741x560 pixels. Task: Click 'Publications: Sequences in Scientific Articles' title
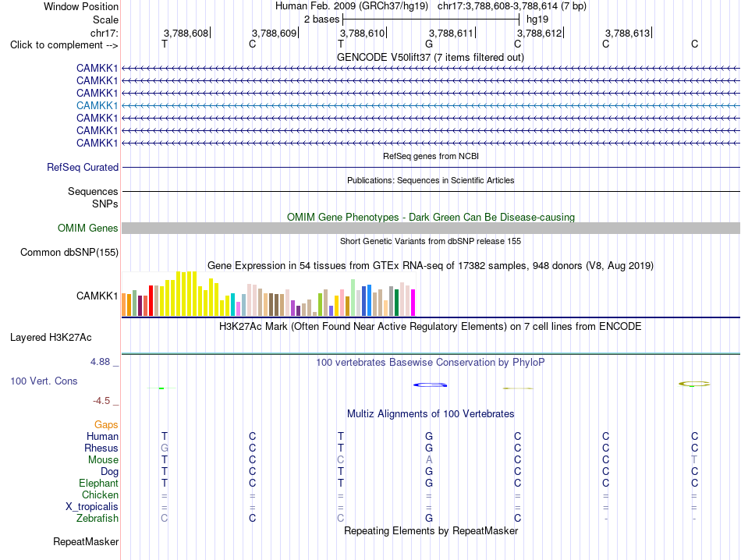[431, 180]
